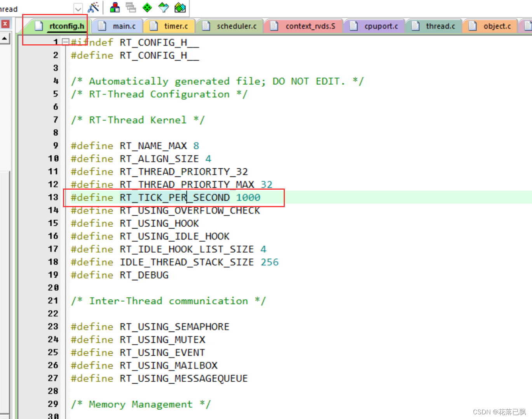532x419 pixels.
Task: Click RT_TICK_PER_SECOND on line 13
Action: point(174,197)
